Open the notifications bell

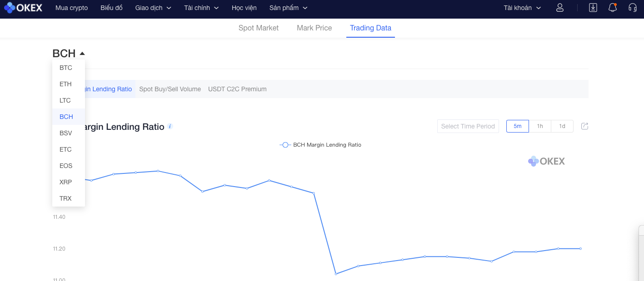tap(613, 8)
